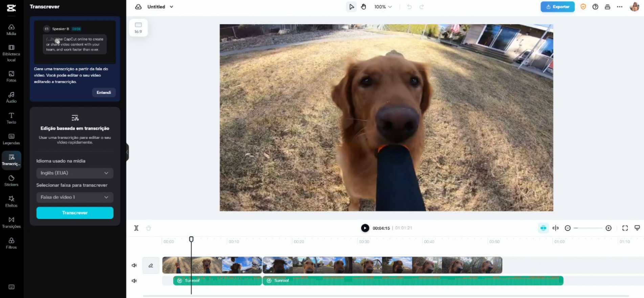
Task: Toggle timeline snapping magnet button
Action: point(543,228)
